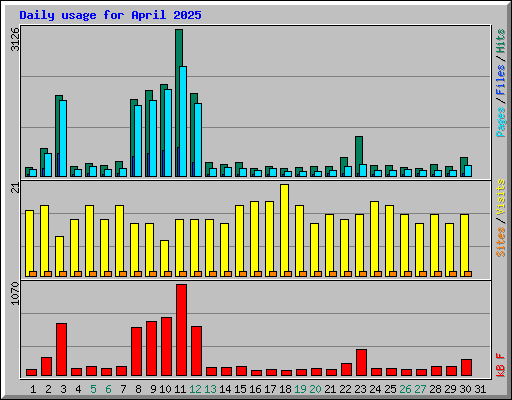Click the 3126 hits axis label
This screenshot has width=512, height=400.
coord(15,39)
